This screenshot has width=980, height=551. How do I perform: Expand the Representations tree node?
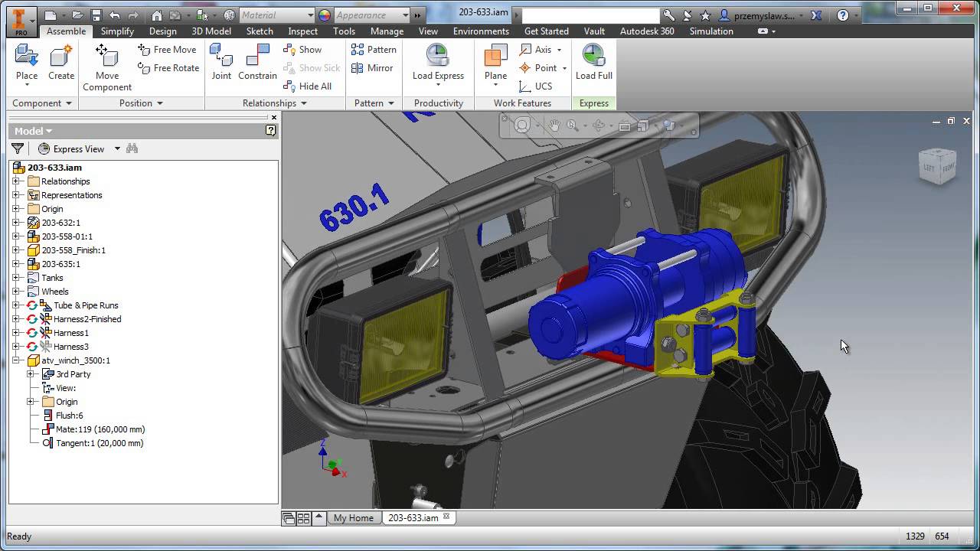pyautogui.click(x=16, y=195)
